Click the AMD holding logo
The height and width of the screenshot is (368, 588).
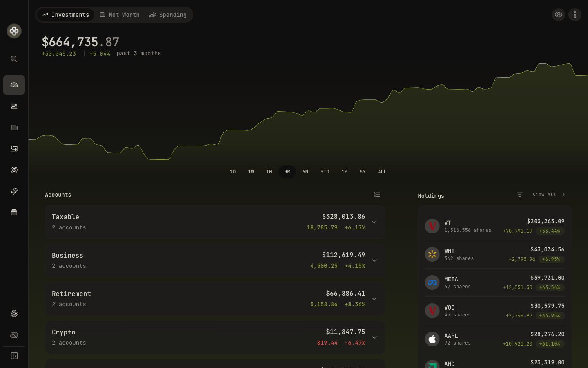tap(432, 364)
